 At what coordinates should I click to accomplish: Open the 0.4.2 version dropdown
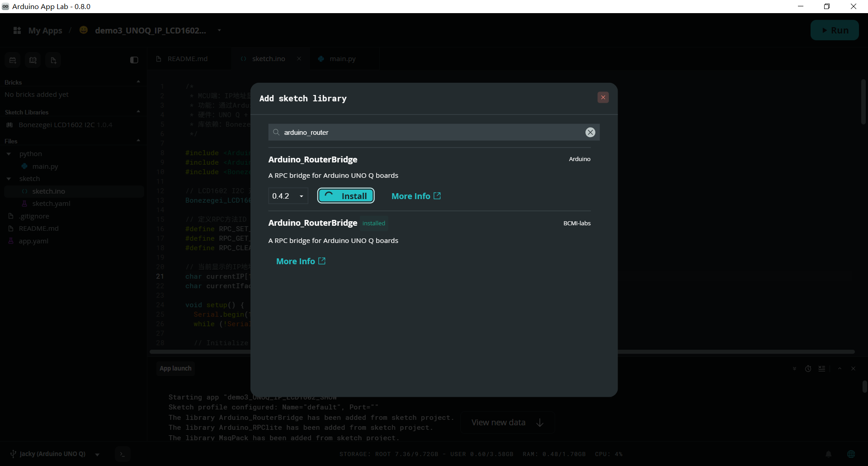coord(288,196)
